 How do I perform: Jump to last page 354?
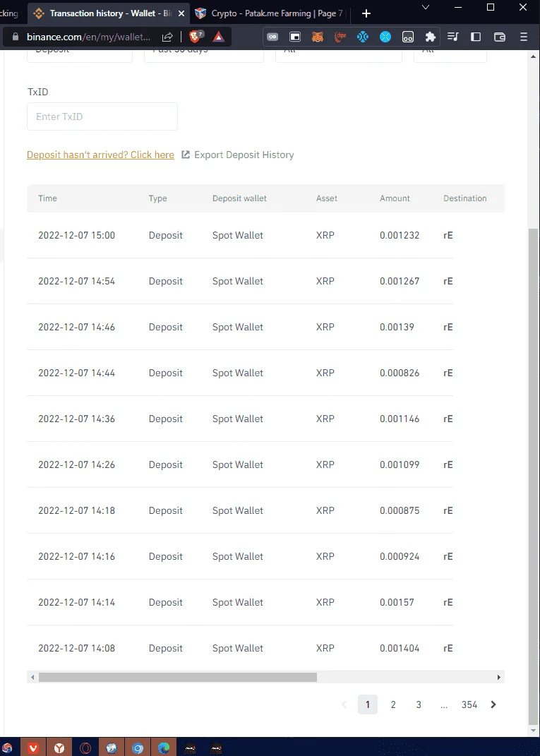469,705
